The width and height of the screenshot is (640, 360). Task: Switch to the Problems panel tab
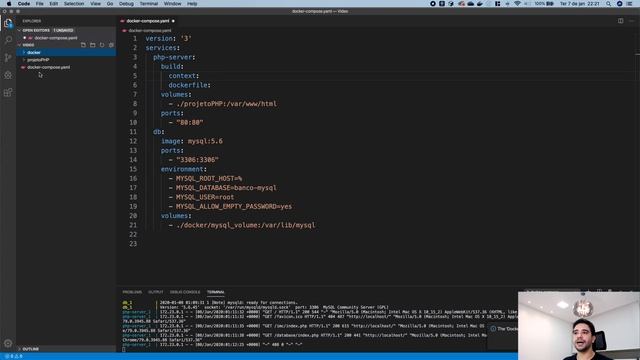point(132,292)
